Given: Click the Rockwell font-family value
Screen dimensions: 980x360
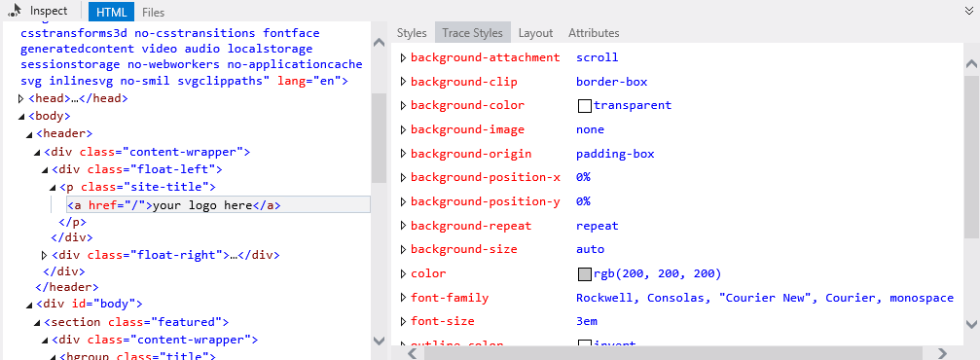Looking at the screenshot, I should pos(765,298).
